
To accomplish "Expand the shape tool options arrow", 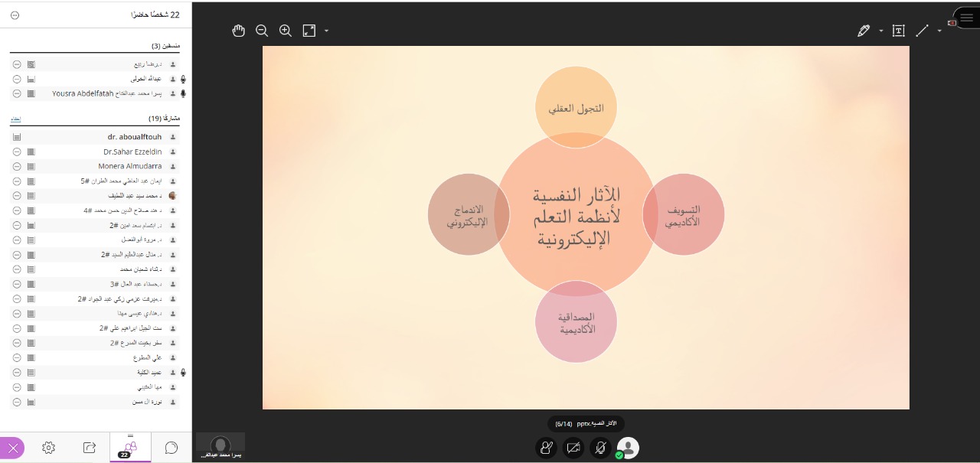I will click(x=939, y=31).
